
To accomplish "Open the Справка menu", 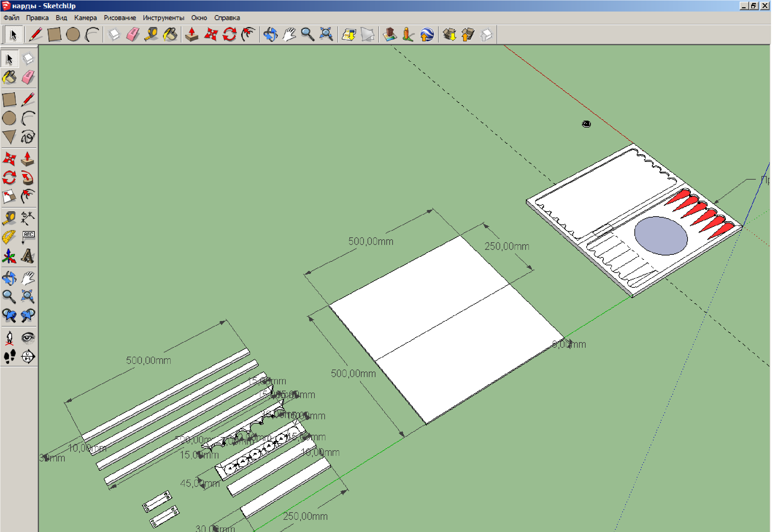I will (x=227, y=18).
